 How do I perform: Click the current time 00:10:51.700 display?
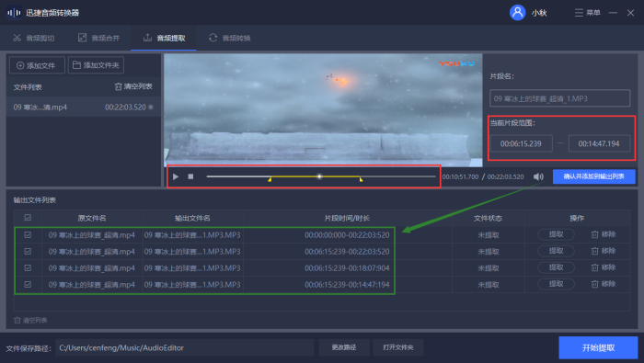tap(460, 176)
